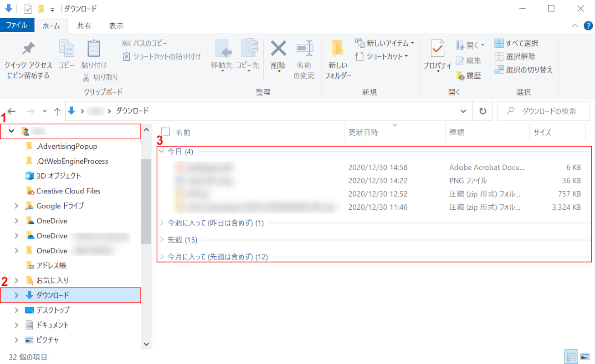Create New Folder (新しいフォルダー)

[x=338, y=59]
